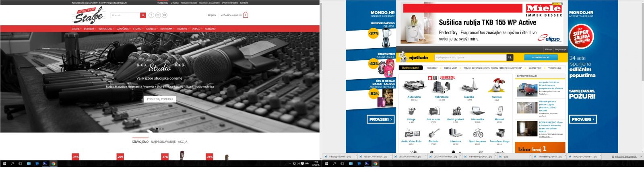Open Stage YouTube social icon
Image resolution: width=644 pixels, height=181 pixels.
coord(164,15)
